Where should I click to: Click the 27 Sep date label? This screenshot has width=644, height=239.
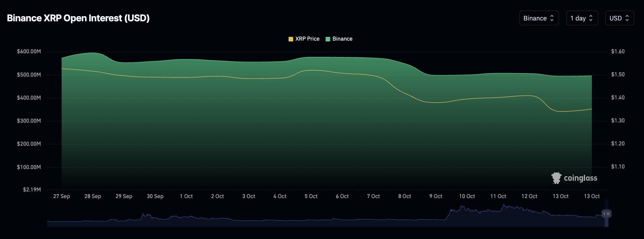[x=61, y=196]
